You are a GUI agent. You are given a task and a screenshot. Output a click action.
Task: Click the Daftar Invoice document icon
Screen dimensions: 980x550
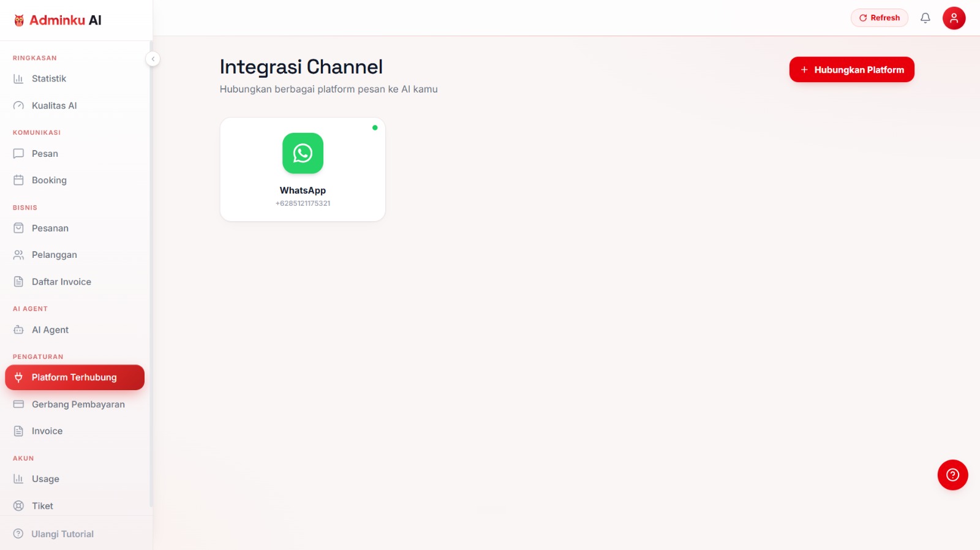[x=18, y=282]
